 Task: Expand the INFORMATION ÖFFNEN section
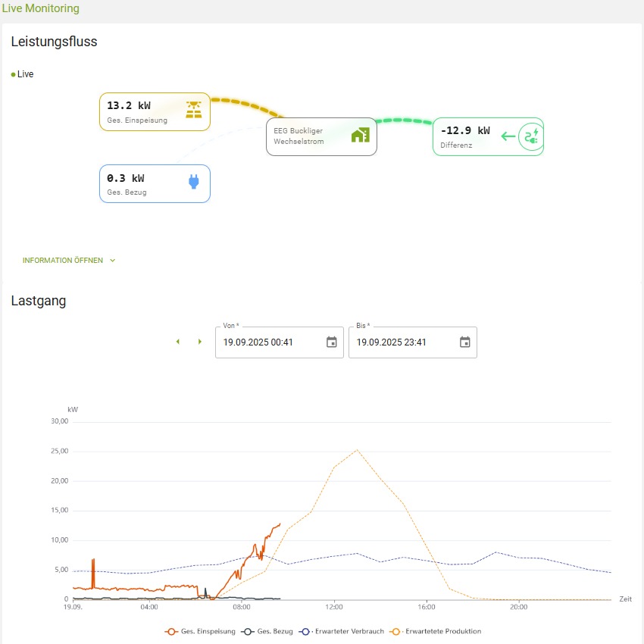[63, 260]
